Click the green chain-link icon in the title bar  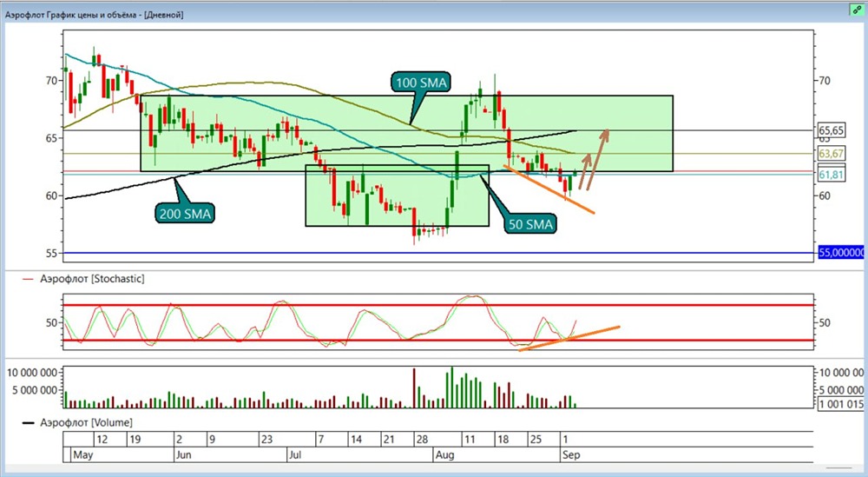point(857,10)
